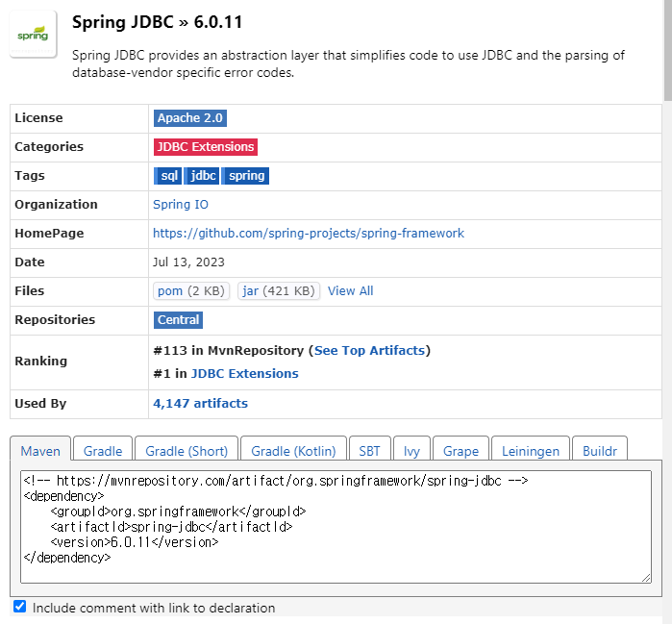The width and height of the screenshot is (672, 624).
Task: Click the View All files link
Action: point(350,291)
